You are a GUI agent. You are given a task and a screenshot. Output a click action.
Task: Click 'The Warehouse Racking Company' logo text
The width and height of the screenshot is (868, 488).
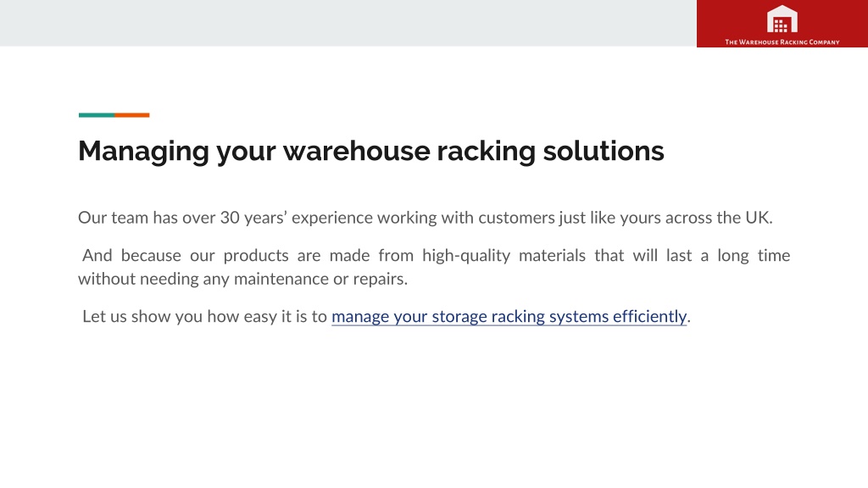coord(782,42)
